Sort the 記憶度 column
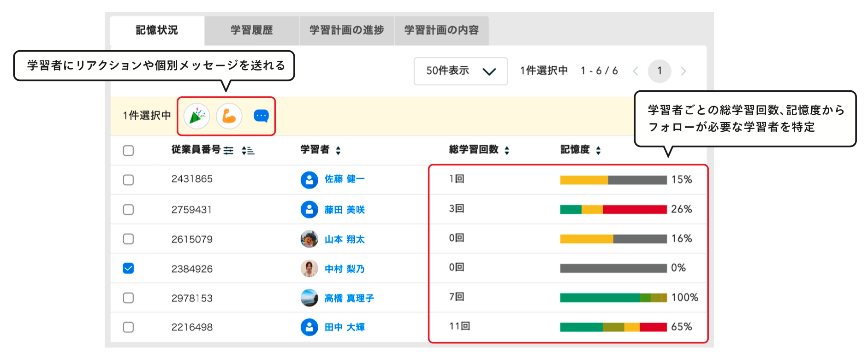The height and width of the screenshot is (360, 868). pos(598,150)
